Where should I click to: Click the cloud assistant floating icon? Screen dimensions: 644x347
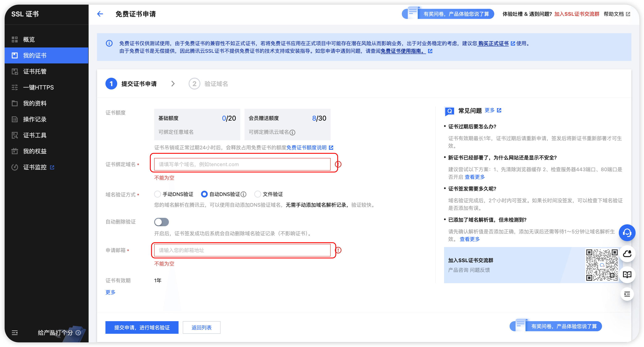(627, 254)
